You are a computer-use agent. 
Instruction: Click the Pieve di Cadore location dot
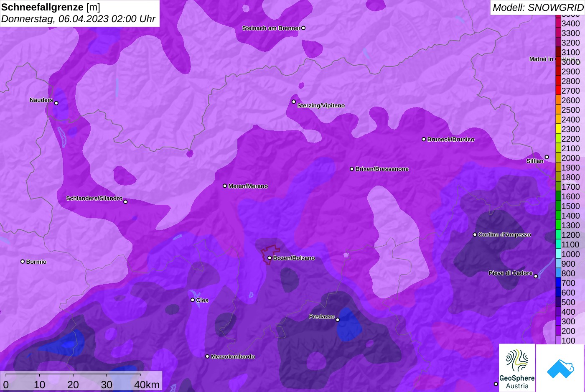(536, 276)
